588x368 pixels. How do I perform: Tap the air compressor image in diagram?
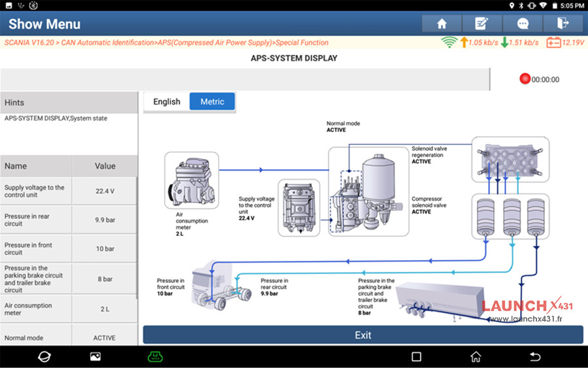[191, 180]
